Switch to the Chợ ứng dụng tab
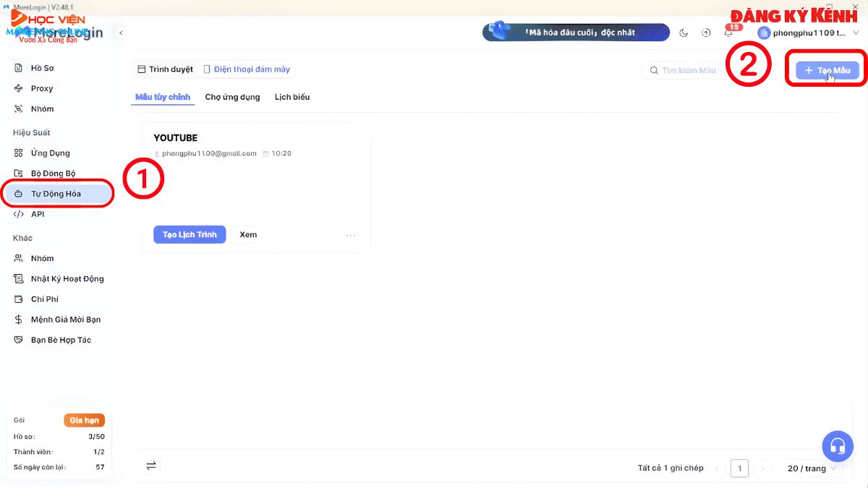 tap(232, 96)
